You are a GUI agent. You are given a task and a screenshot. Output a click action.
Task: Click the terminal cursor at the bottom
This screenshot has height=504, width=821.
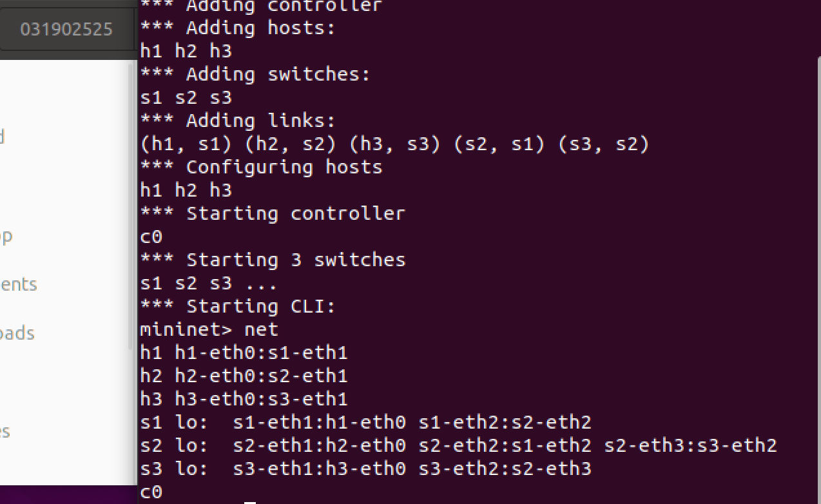click(x=250, y=501)
